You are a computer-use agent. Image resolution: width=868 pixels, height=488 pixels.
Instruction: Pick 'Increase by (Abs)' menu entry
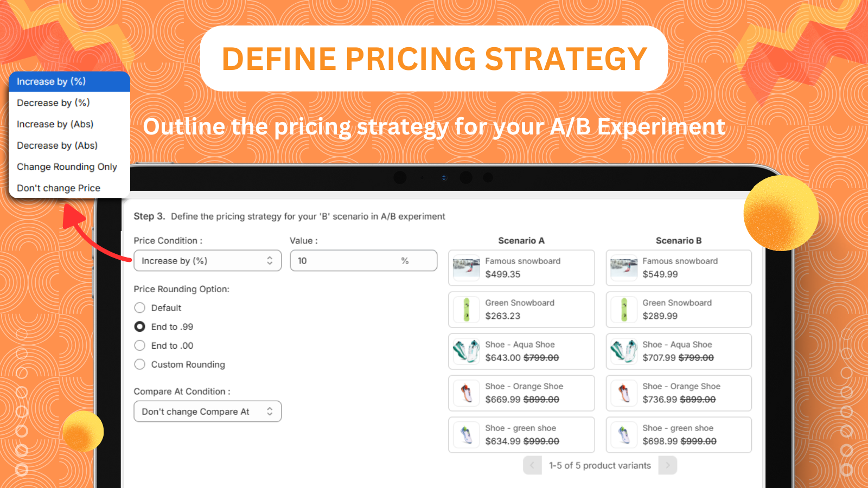[x=55, y=124]
